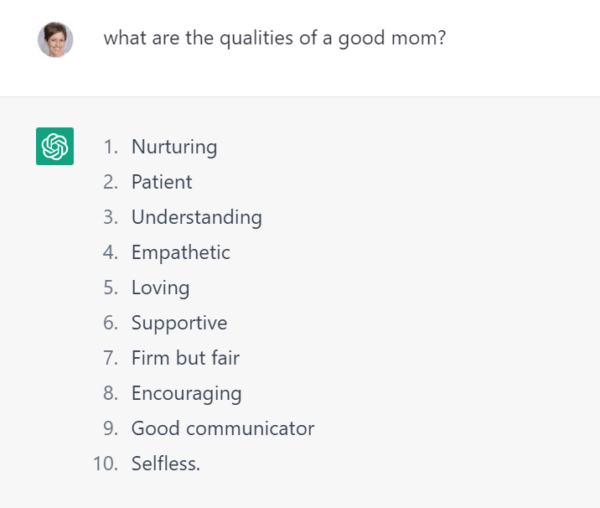Click the "Supportive" list entry
Image resolution: width=600 pixels, height=508 pixels.
click(179, 323)
